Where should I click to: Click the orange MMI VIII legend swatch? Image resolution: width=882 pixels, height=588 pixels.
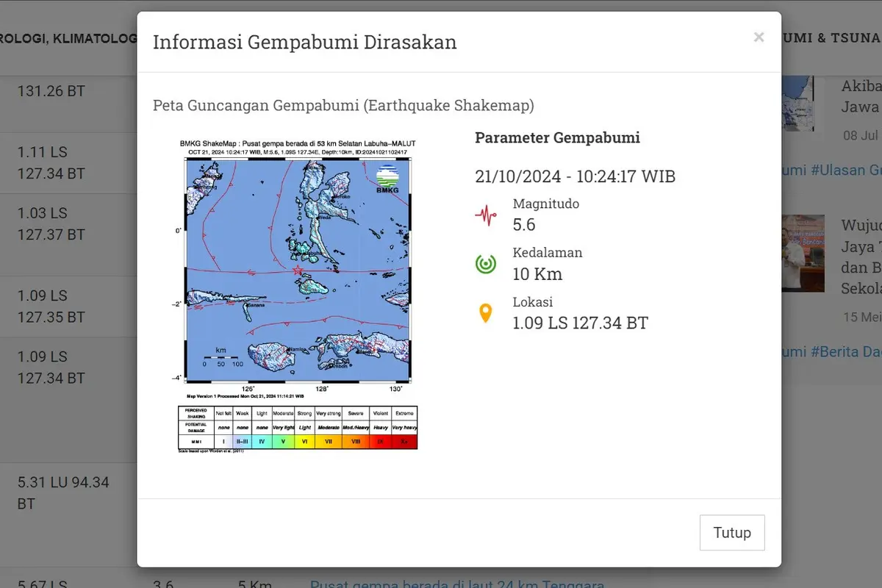click(354, 442)
